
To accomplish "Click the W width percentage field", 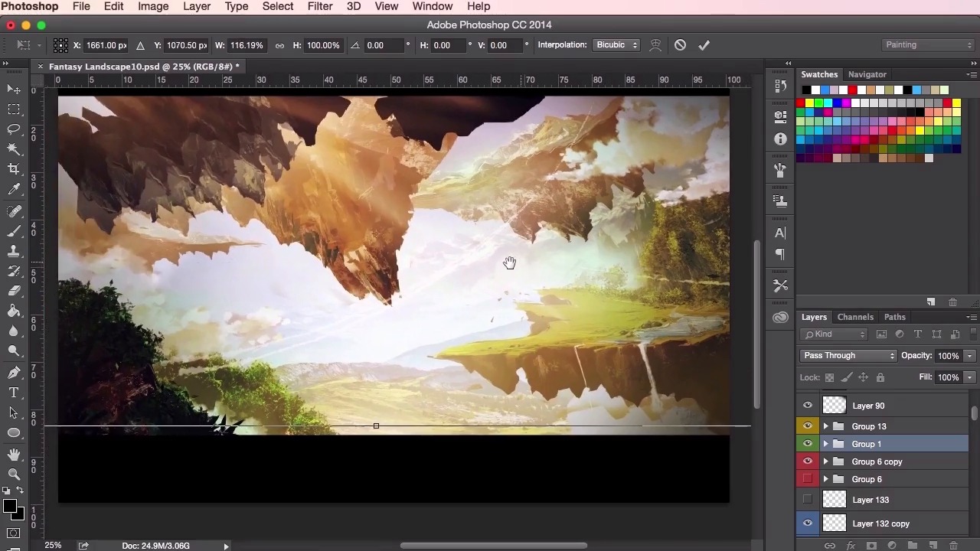I will tap(246, 45).
